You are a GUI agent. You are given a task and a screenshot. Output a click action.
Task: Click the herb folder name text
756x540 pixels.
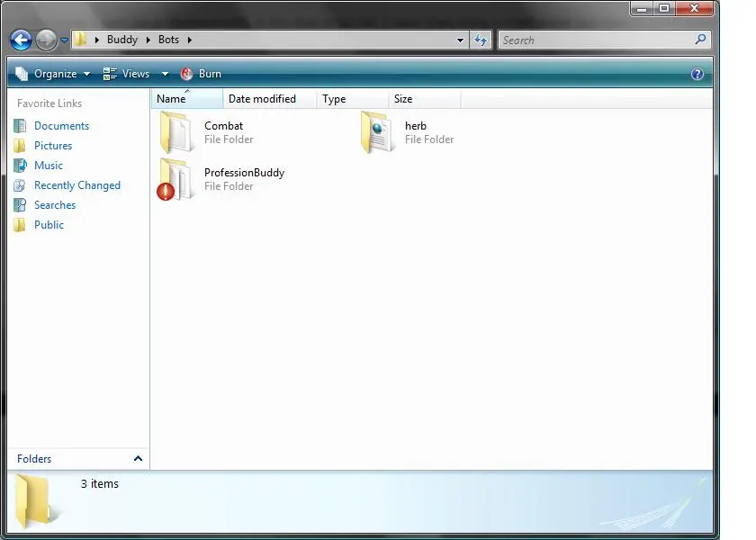coord(416,126)
